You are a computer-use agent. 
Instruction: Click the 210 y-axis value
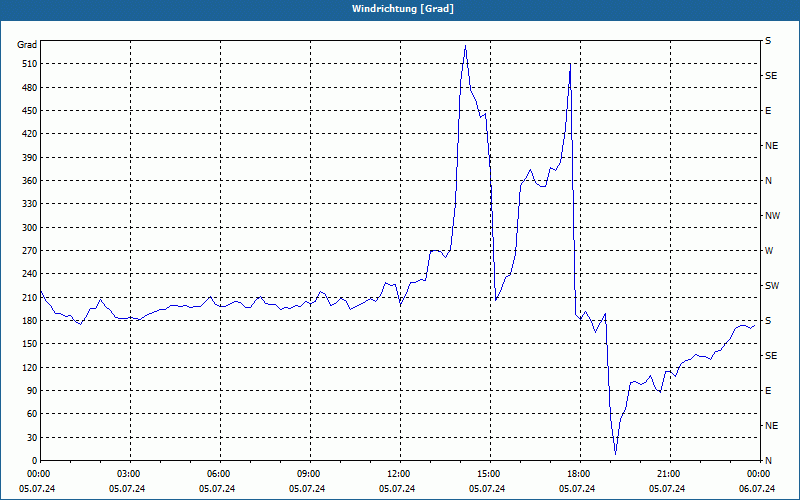click(30, 297)
